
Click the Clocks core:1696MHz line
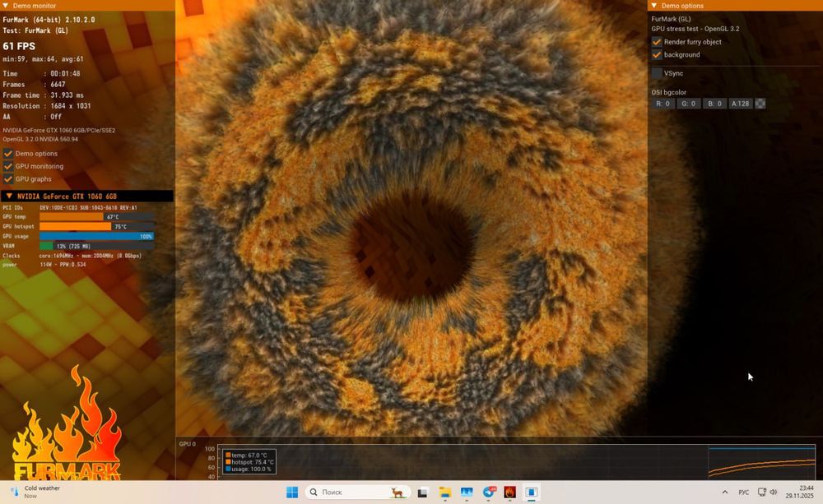coord(72,256)
